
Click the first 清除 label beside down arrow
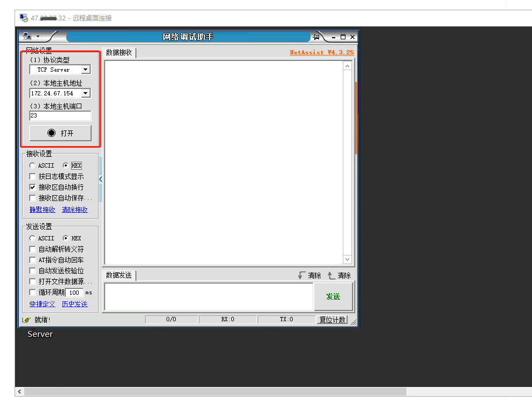tap(315, 275)
